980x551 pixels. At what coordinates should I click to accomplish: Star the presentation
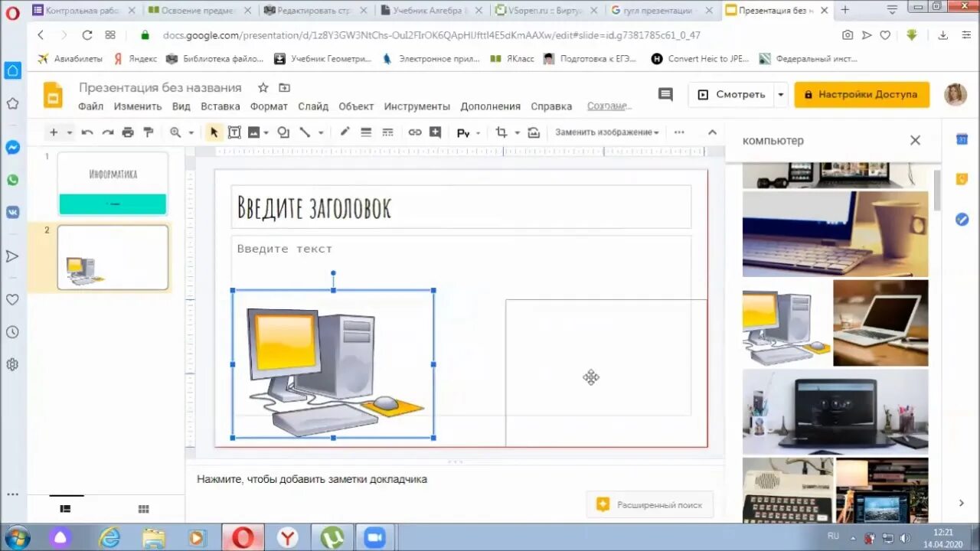(x=263, y=87)
